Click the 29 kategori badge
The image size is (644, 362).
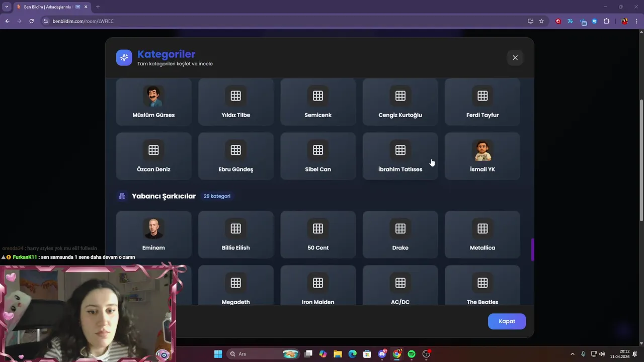217,196
